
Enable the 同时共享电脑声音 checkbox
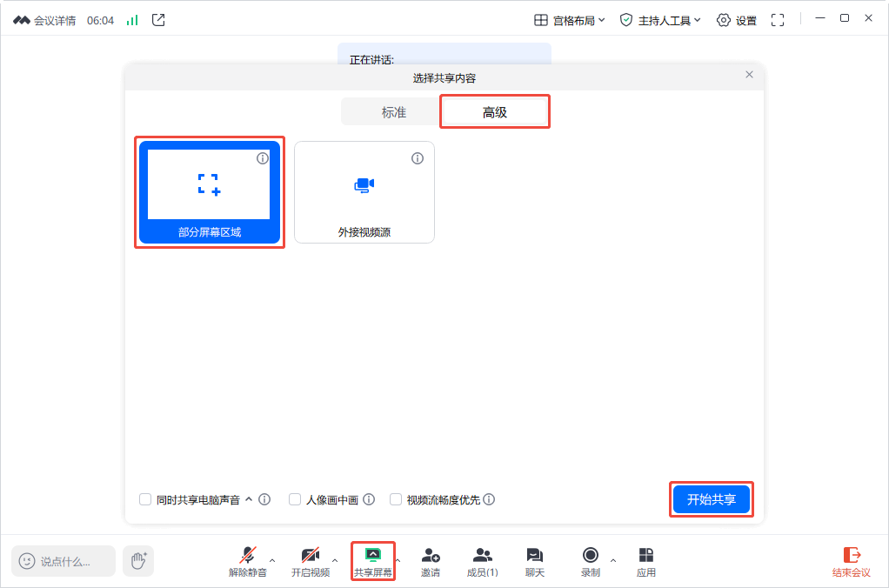click(145, 499)
